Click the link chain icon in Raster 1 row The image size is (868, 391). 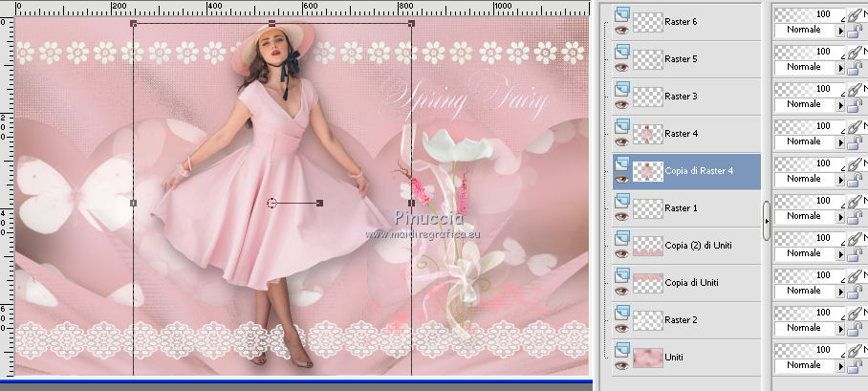click(855, 202)
